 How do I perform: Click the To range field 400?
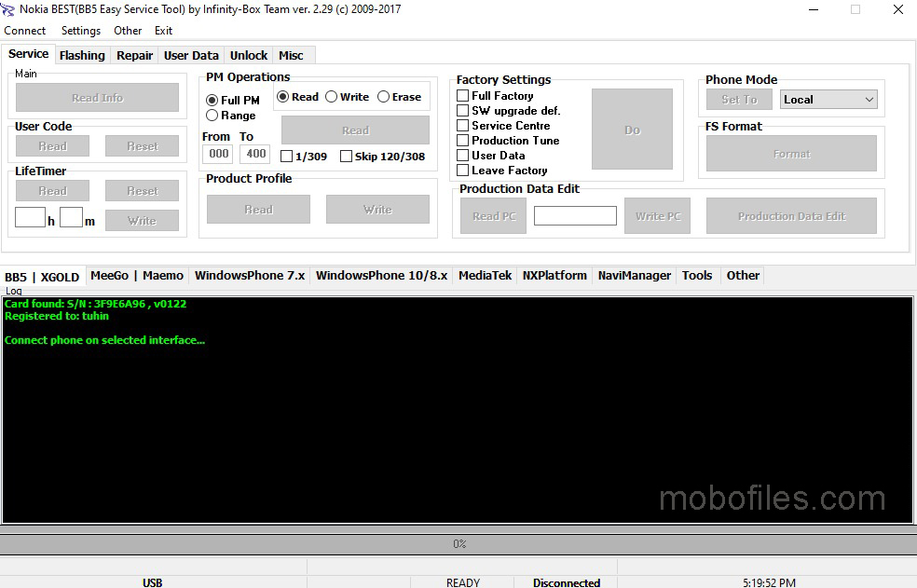[x=255, y=154]
